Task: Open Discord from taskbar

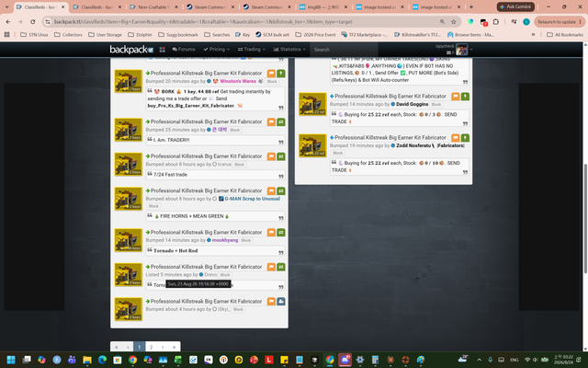Action: pyautogui.click(x=345, y=360)
